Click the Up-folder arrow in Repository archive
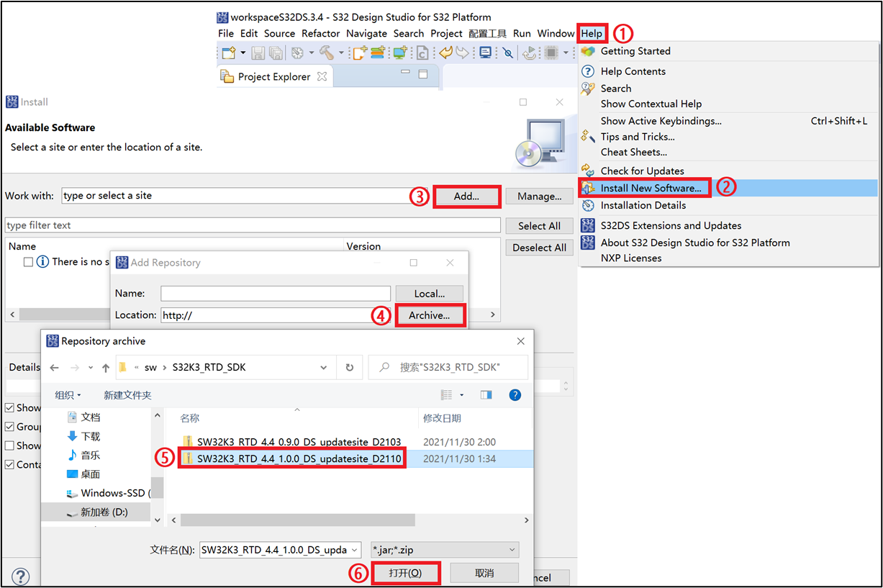Screen dimensions: 883x588 (x=106, y=368)
